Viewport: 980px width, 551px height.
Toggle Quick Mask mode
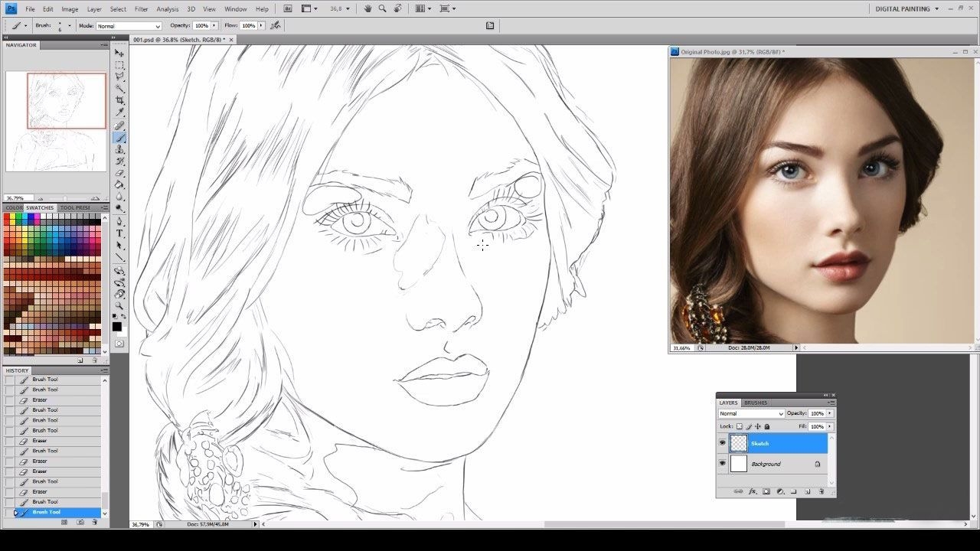[x=119, y=344]
